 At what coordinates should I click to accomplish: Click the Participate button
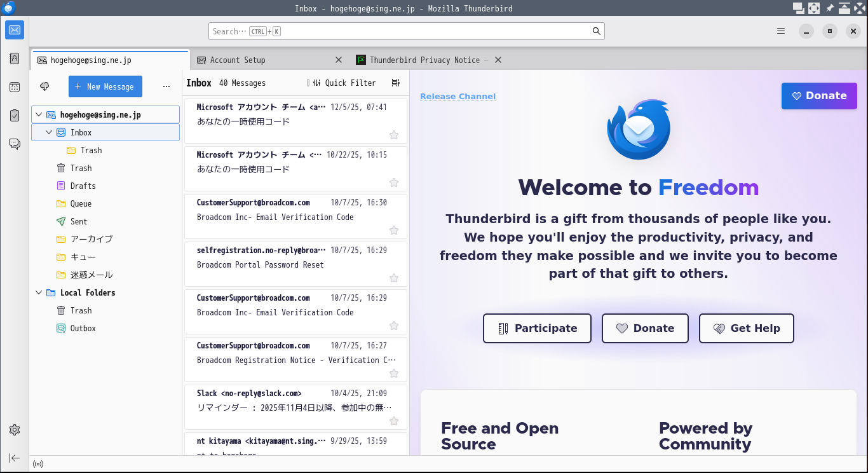pos(537,328)
